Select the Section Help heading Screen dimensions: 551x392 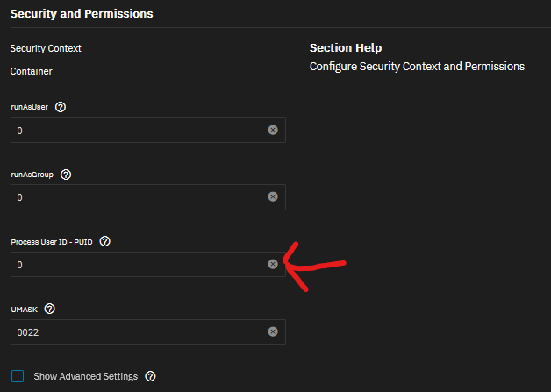point(346,48)
